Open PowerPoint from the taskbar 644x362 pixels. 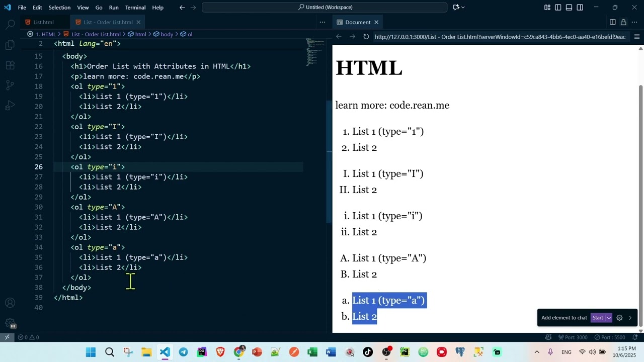257,352
